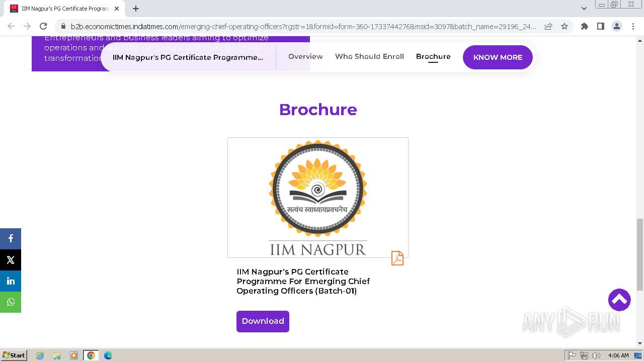Open Windows Media Player from taskbar
Image resolution: width=644 pixels, height=362 pixels.
coord(74,355)
